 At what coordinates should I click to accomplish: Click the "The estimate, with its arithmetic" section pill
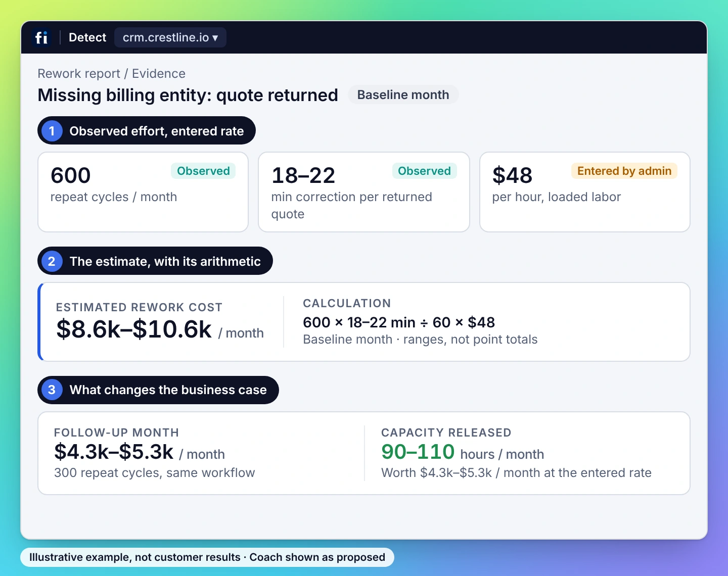pos(155,261)
